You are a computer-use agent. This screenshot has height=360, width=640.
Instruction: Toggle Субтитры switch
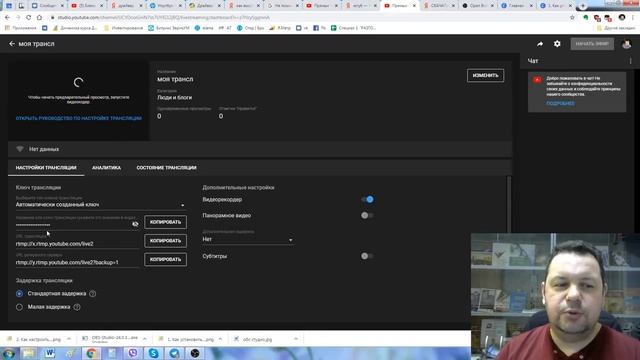click(x=367, y=256)
